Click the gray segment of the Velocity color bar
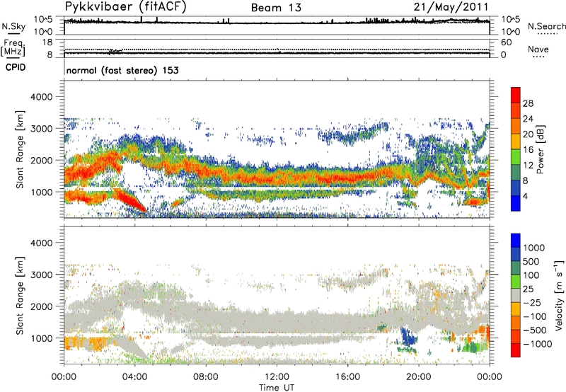 (516, 295)
